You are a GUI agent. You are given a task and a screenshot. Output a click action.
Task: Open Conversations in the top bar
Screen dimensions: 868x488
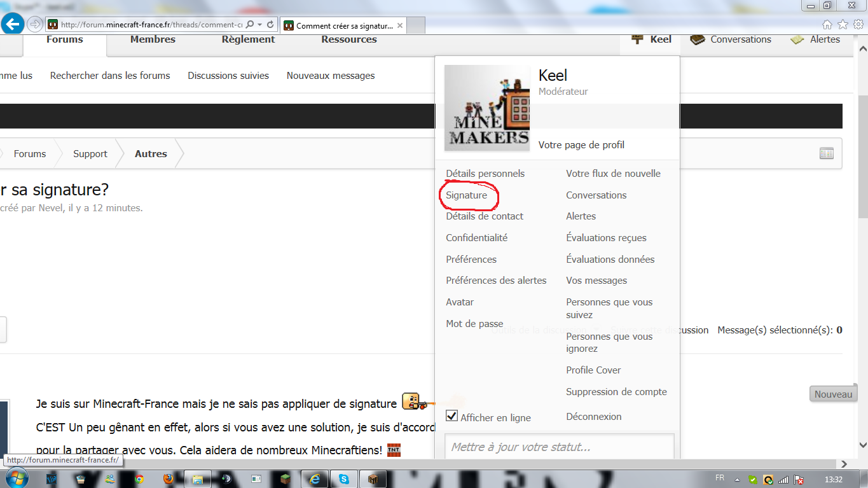pos(731,39)
